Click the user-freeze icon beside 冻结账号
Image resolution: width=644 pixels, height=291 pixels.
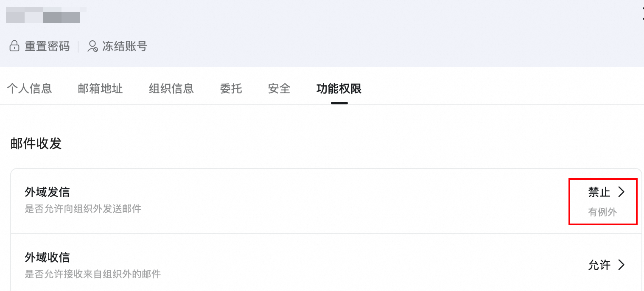click(x=92, y=46)
